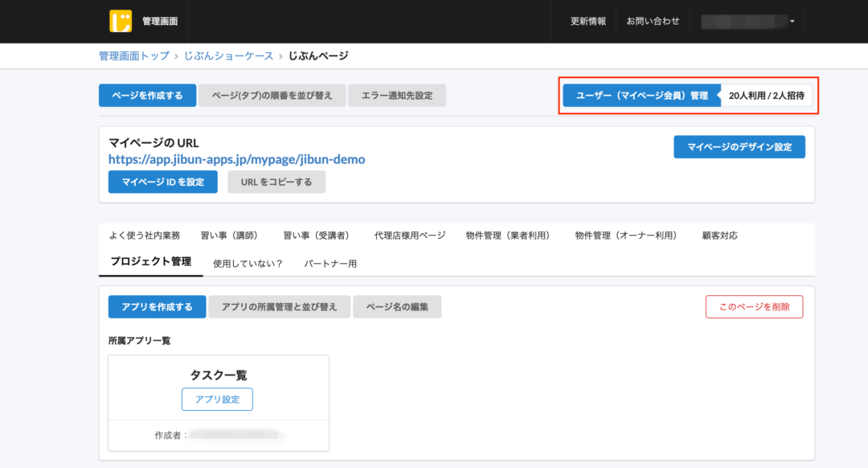This screenshot has height=468, width=868.
Task: Click the yellow Jibun logo icon
Action: pyautogui.click(x=121, y=21)
